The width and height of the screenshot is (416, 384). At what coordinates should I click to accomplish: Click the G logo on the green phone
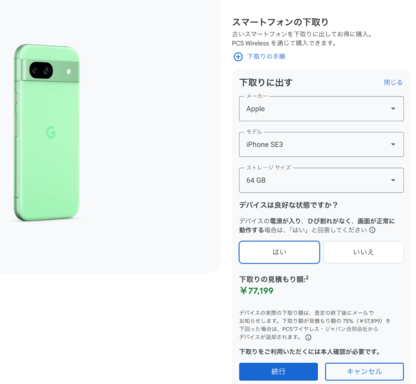pos(51,132)
